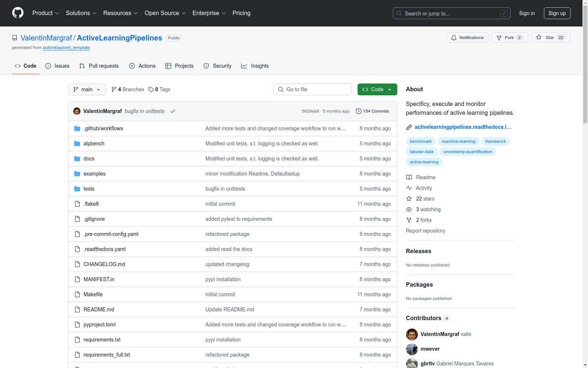Click the CHANGELOG.md file icon
This screenshot has width=588, height=368.
click(77, 264)
